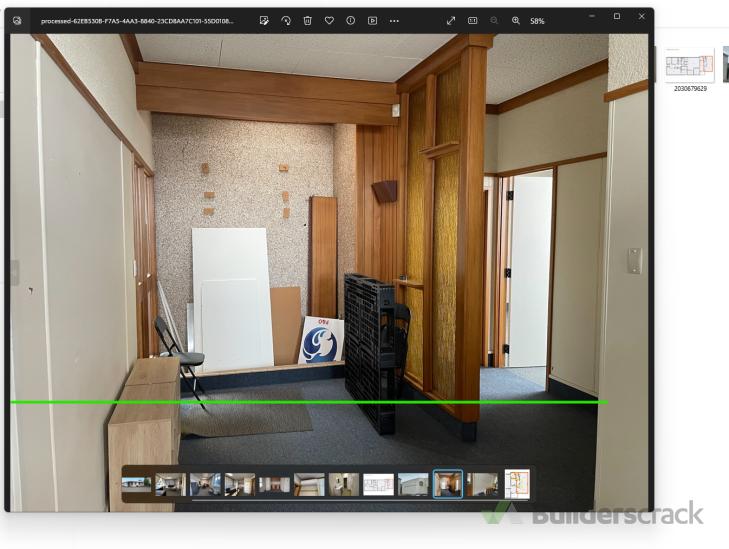The width and height of the screenshot is (729, 549).
Task: Select the currently highlighted filmstrip thumbnail
Action: pyautogui.click(x=447, y=485)
